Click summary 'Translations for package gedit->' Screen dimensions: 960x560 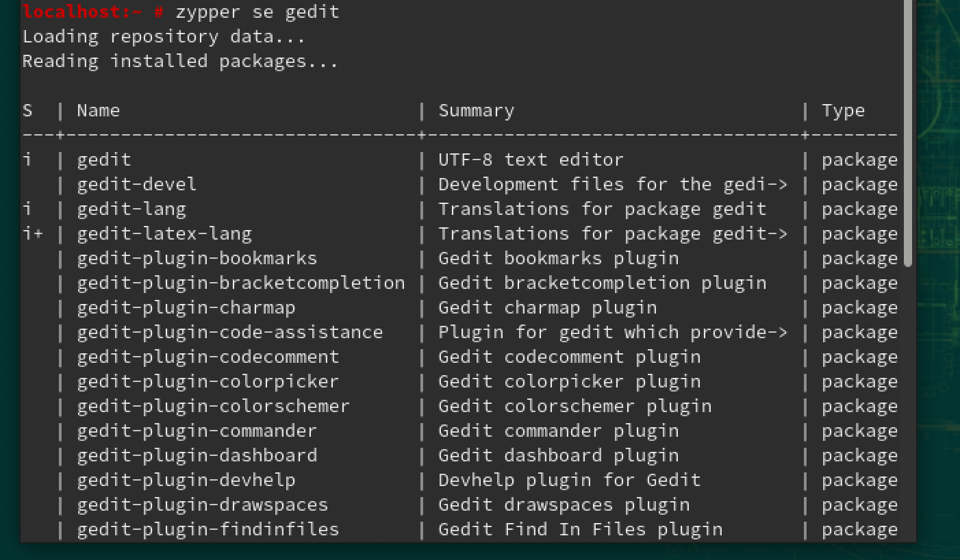click(x=614, y=234)
